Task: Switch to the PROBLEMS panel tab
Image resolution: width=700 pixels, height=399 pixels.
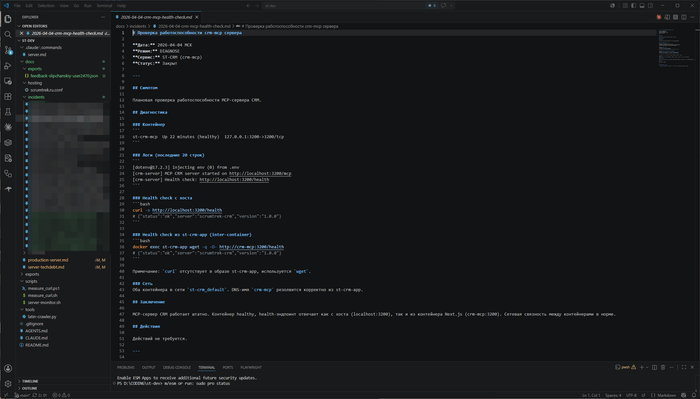Action: pos(125,367)
